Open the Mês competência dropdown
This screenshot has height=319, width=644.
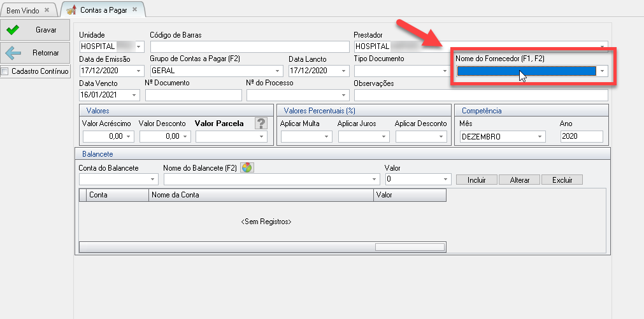coord(540,136)
